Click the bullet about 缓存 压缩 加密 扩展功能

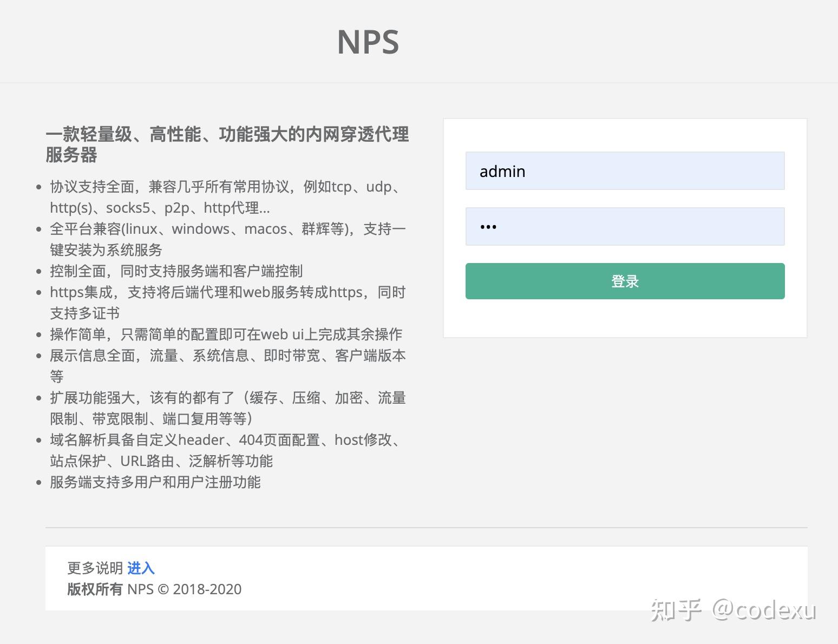tap(227, 408)
